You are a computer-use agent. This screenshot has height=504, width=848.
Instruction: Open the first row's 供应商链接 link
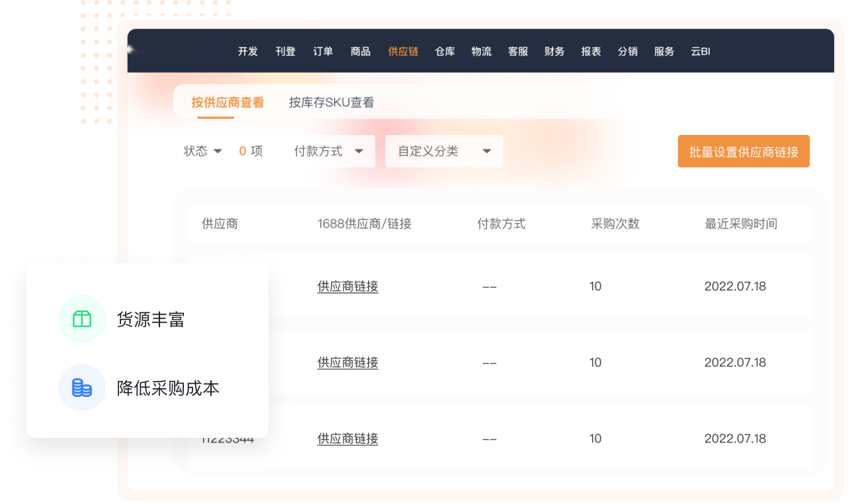coord(347,286)
